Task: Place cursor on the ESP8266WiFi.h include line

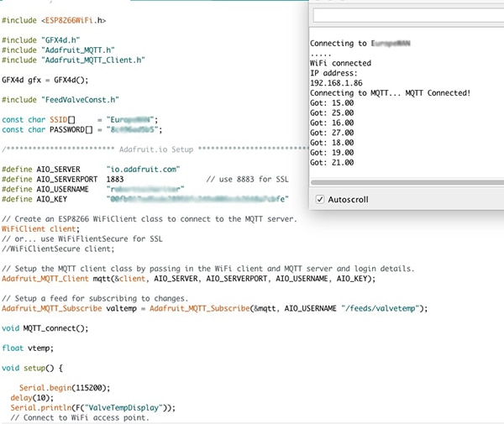Action: coord(54,19)
